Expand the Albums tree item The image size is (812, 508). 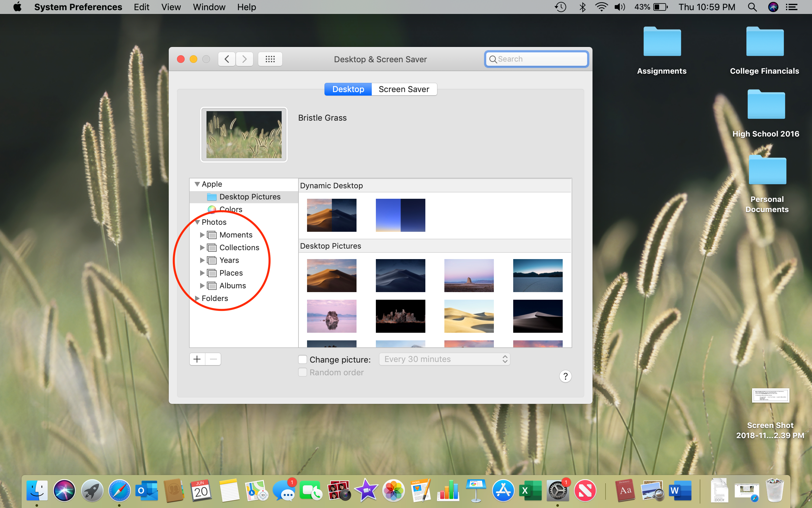[202, 285]
